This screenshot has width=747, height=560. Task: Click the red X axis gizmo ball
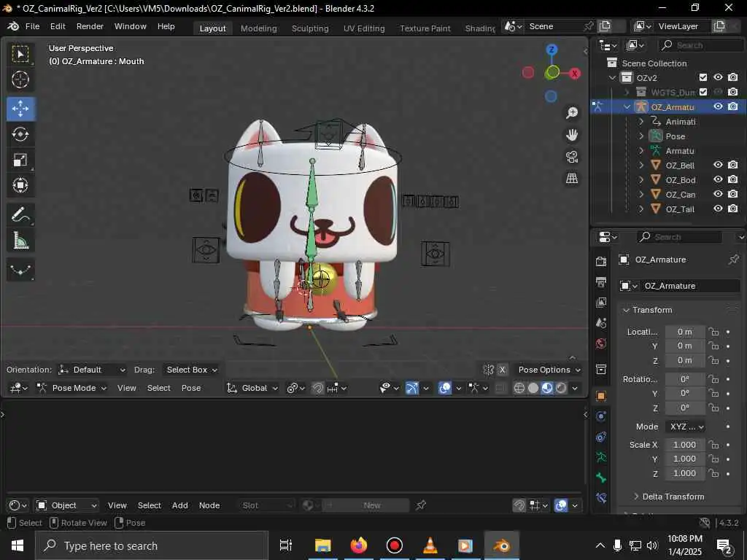coord(575,74)
